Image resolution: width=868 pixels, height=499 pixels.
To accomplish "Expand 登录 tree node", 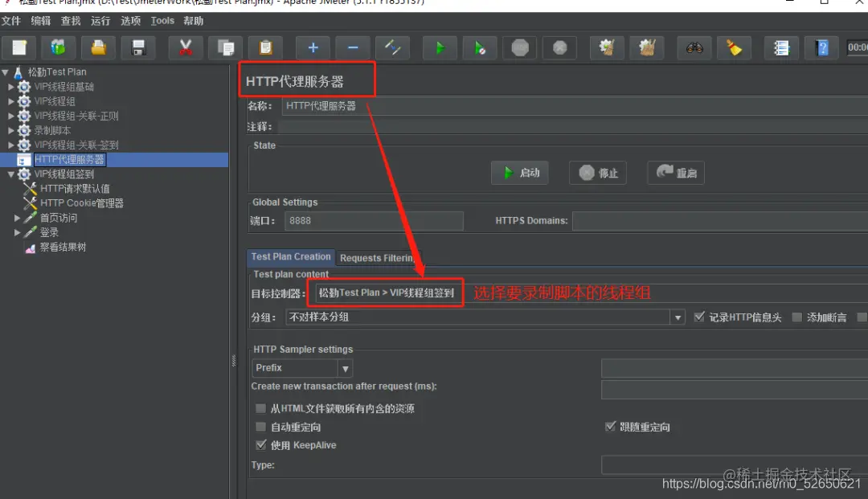I will point(17,232).
